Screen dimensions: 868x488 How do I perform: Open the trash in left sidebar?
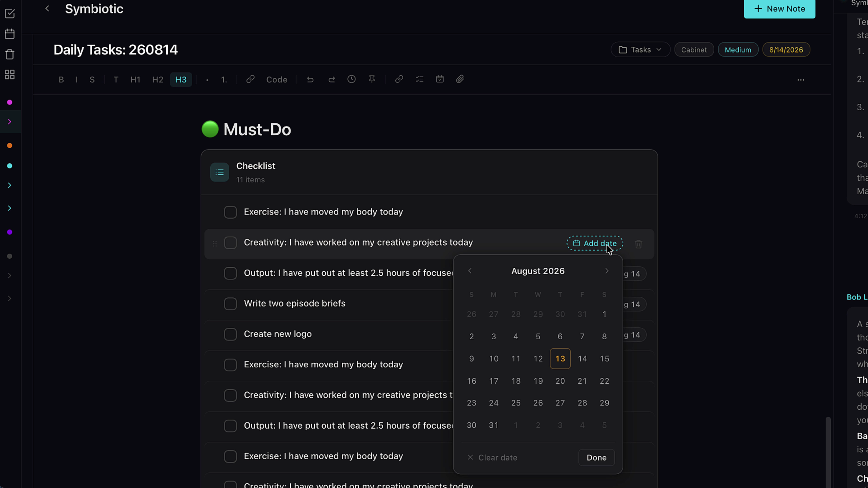pos(10,54)
